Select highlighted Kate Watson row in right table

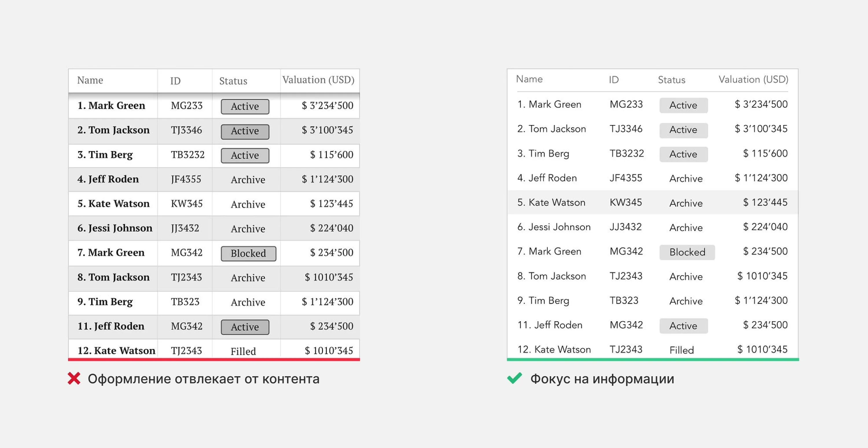click(652, 202)
